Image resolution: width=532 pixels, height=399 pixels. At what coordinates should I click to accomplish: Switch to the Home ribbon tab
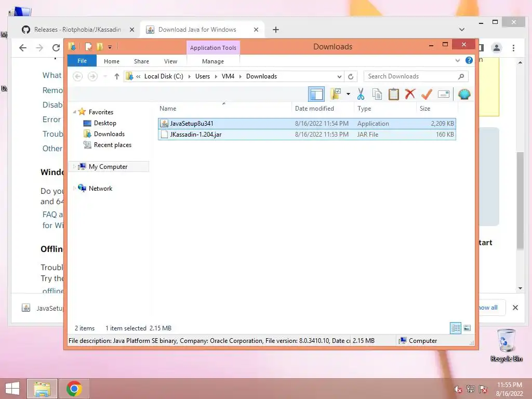[x=112, y=61]
